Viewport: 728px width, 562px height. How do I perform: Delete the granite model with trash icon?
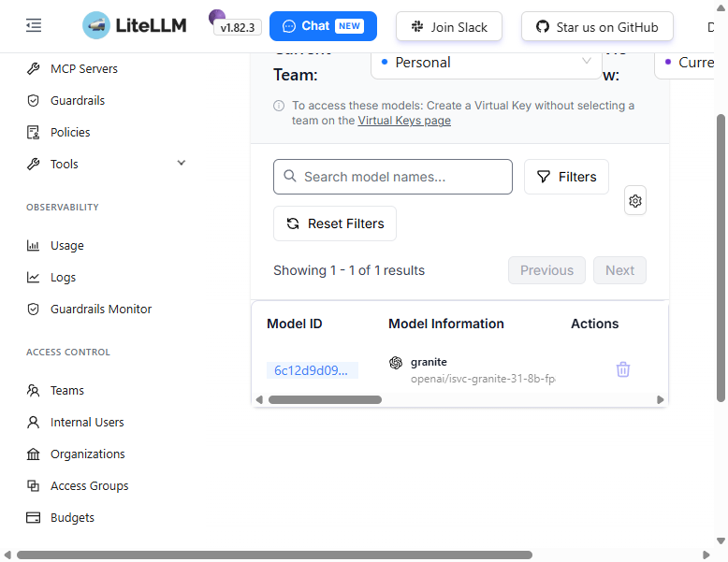tap(622, 370)
